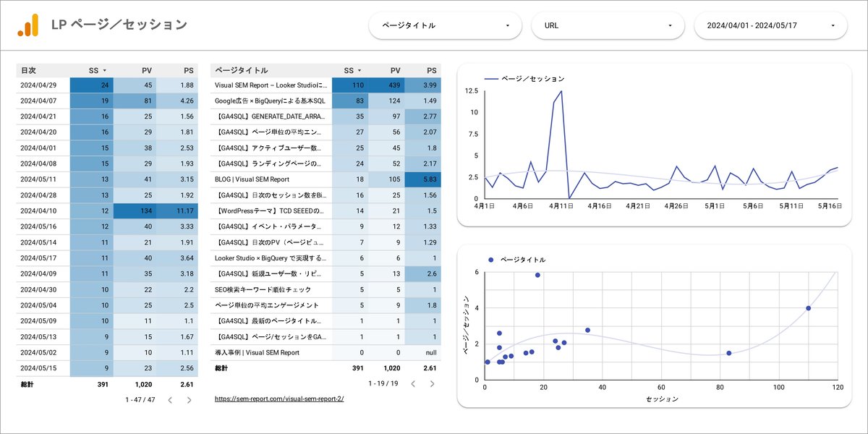Click the null PS value cell

(x=422, y=352)
